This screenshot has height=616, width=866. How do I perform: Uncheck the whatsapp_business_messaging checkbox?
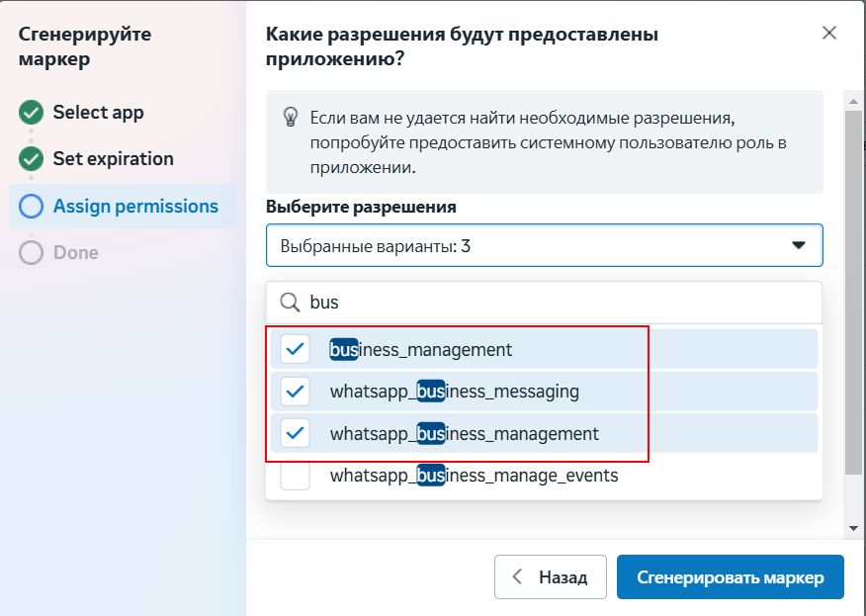[296, 392]
